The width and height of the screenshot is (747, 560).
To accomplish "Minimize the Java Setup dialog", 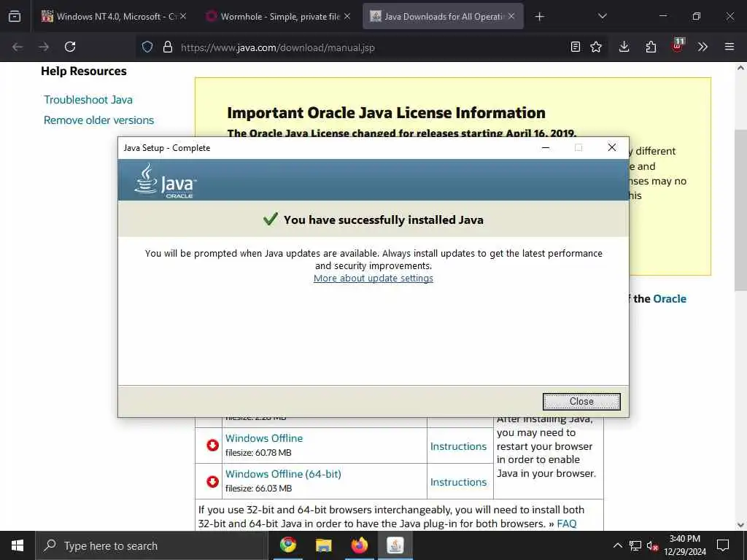I will coord(546,147).
